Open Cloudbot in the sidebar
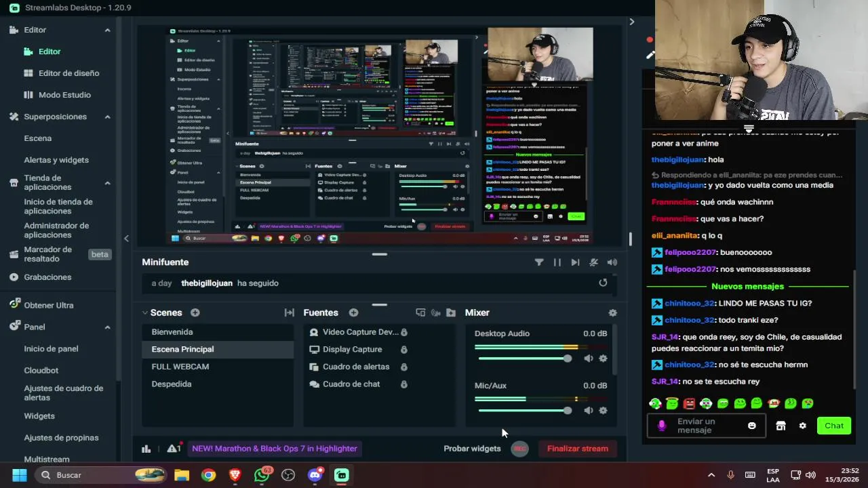The image size is (868, 488). coord(41,371)
